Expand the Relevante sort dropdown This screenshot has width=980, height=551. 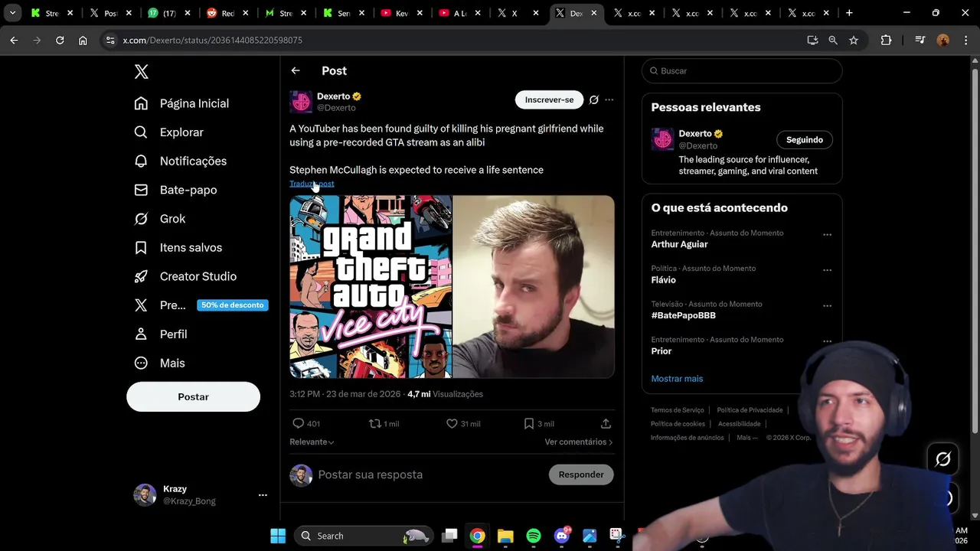point(312,442)
